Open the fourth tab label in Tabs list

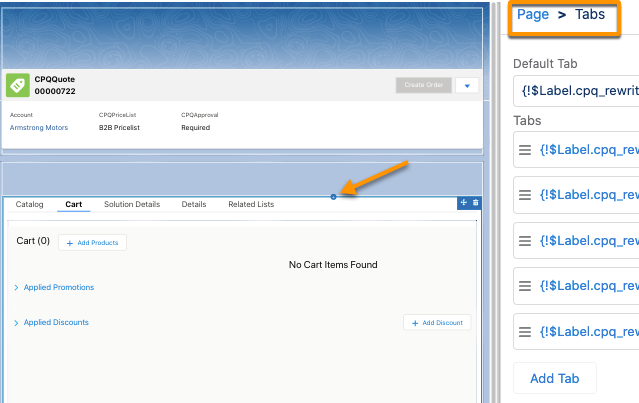point(589,286)
